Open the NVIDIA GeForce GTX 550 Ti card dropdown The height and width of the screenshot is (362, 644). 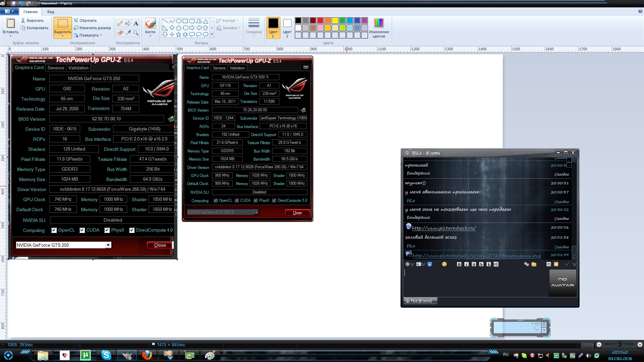point(256,212)
